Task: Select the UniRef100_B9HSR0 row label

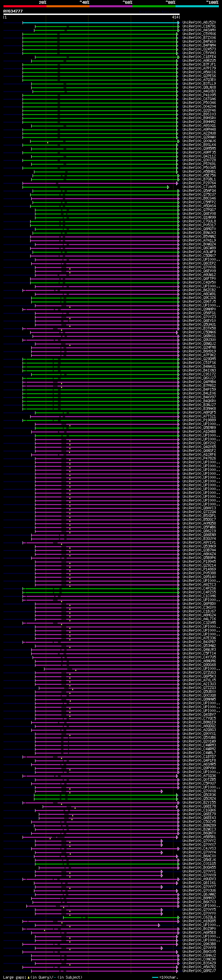Action: tap(199, 118)
